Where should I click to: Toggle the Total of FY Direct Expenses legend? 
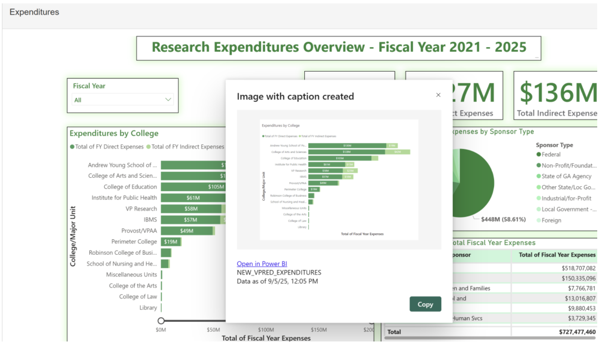[x=107, y=147]
